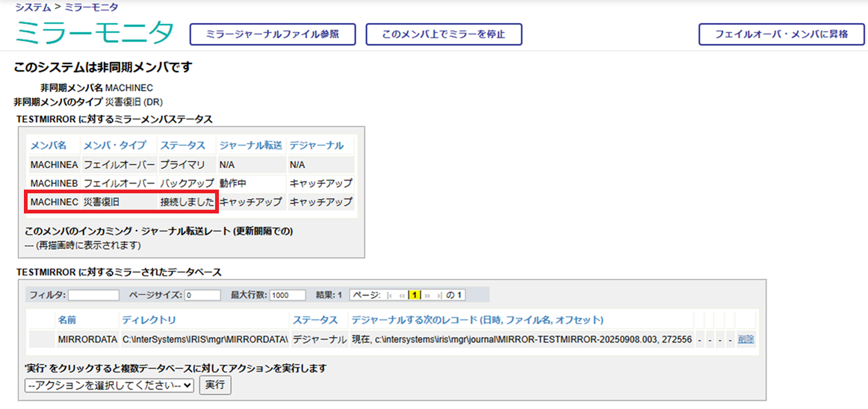
Task: Open システム breadcrumb link
Action: (x=33, y=7)
